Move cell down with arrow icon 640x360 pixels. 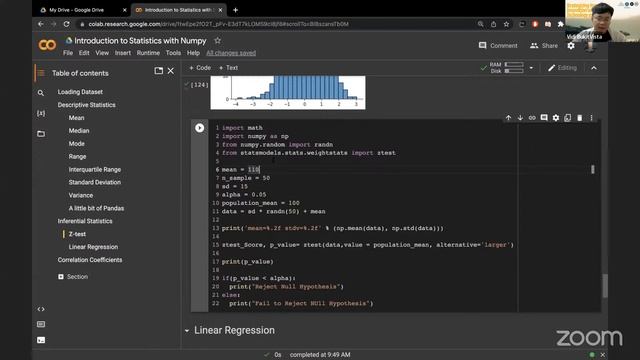pos(520,118)
